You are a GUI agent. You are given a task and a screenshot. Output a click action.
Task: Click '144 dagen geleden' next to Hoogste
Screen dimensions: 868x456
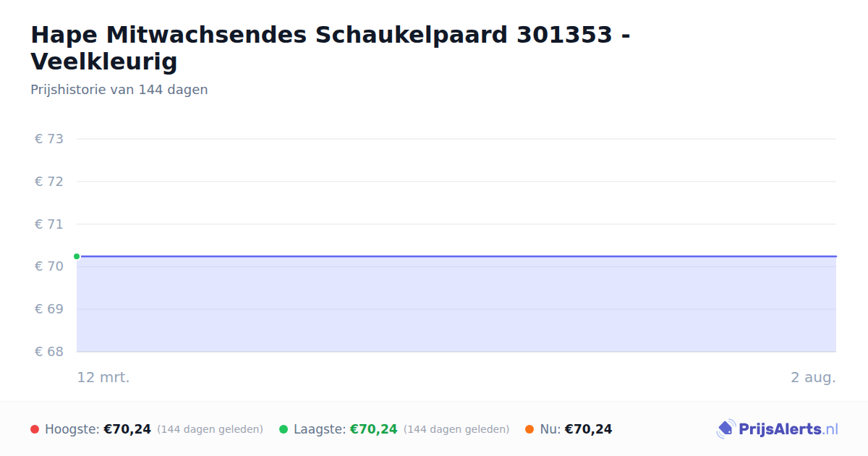coord(210,429)
